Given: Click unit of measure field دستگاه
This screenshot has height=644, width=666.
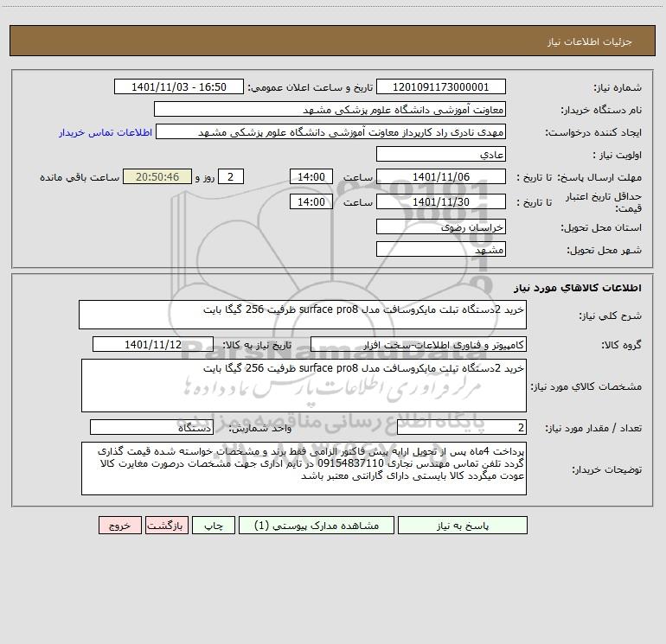Looking at the screenshot, I should (x=151, y=428).
